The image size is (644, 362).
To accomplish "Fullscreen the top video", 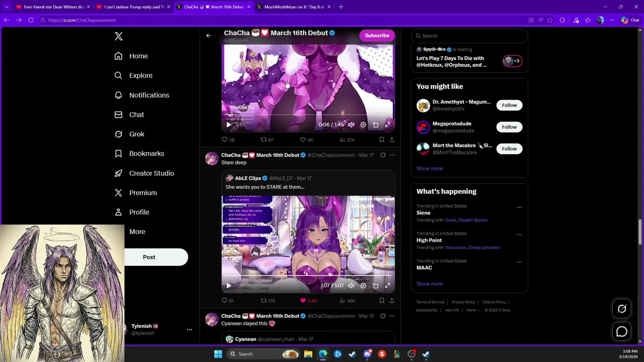I will 387,125.
